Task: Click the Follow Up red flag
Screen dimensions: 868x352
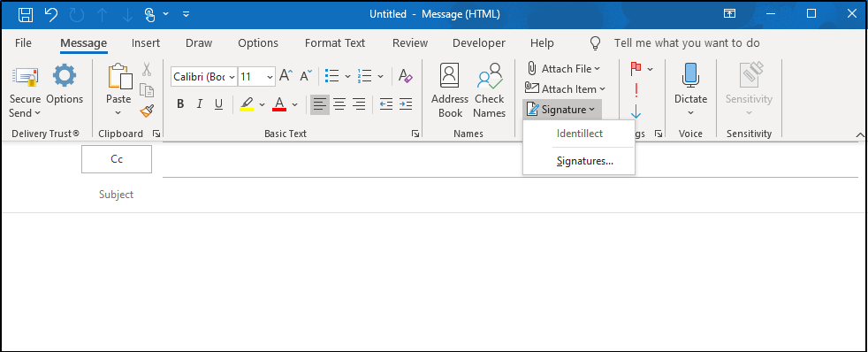Action: click(636, 69)
